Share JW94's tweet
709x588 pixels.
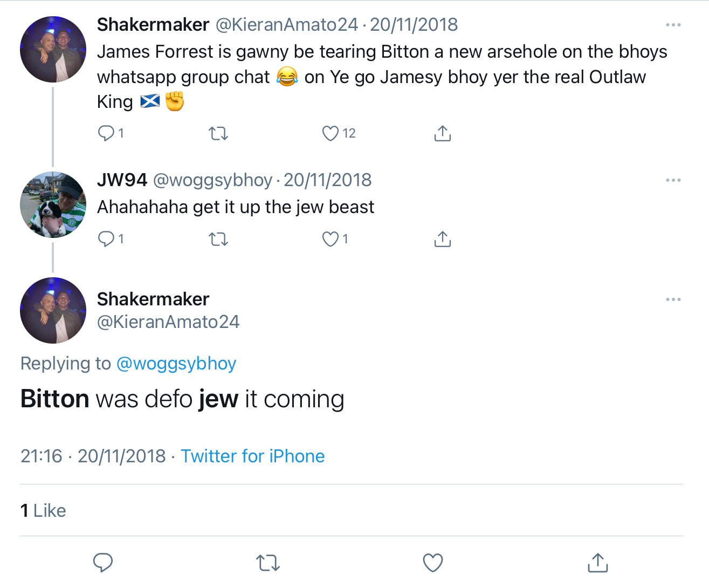pos(442,239)
